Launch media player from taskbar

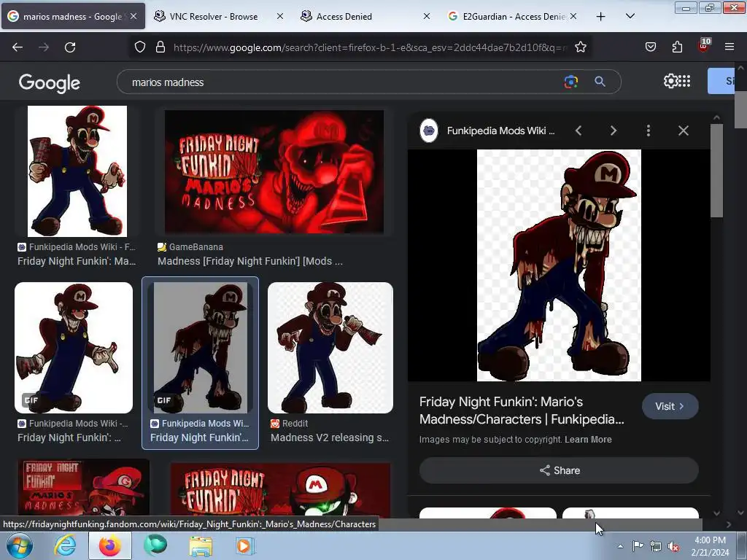(x=245, y=545)
